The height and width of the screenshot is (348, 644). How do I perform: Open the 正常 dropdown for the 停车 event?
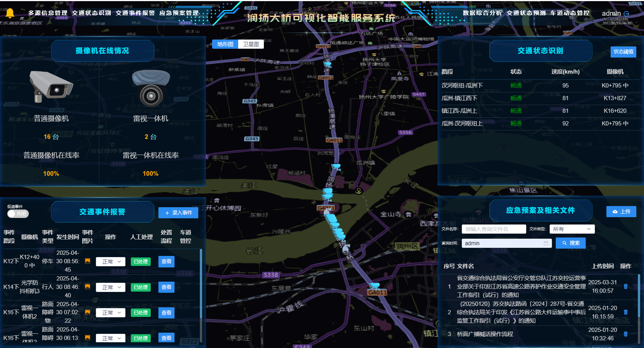[x=110, y=261]
